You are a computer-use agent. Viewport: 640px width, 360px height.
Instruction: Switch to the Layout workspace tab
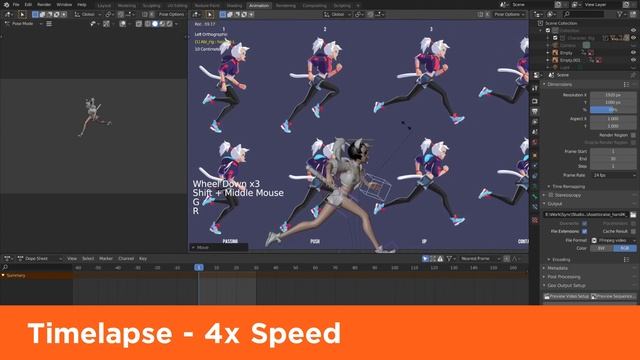[104, 6]
